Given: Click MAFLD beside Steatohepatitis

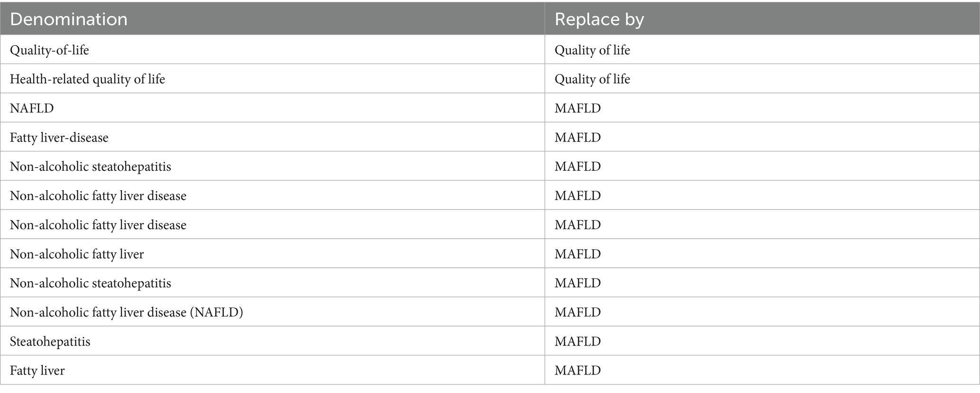Looking at the screenshot, I should [577, 342].
